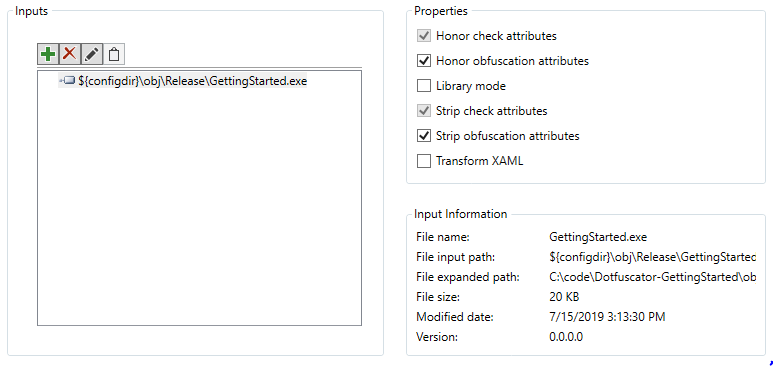Select the assembly icon beside GettingStarted.exe
The height and width of the screenshot is (367, 773).
[68, 81]
